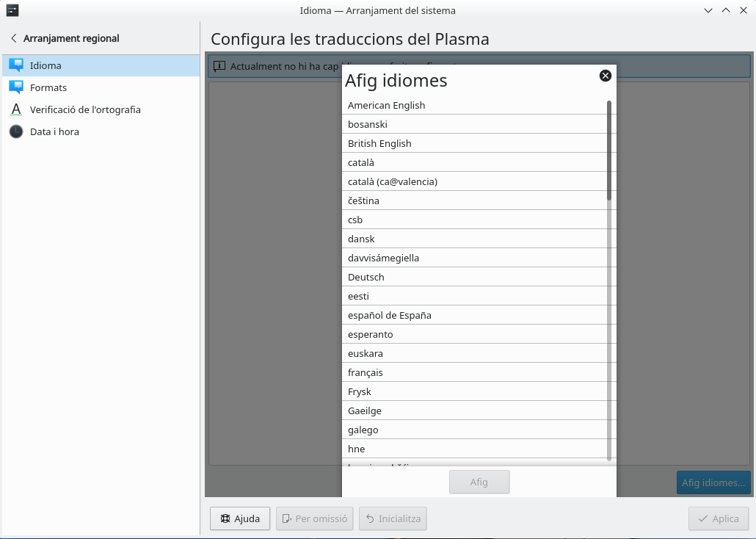Select galego from the language list
The image size is (756, 539).
[x=363, y=430]
